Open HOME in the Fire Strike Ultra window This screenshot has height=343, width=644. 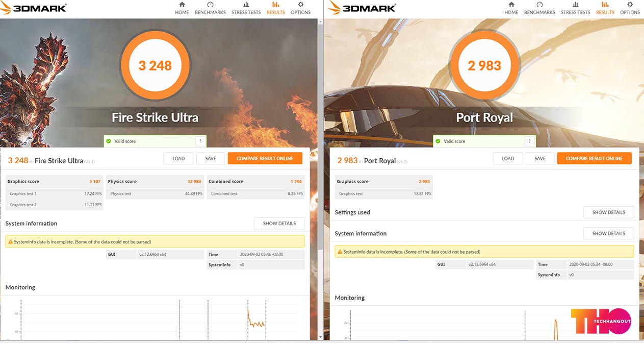tap(182, 8)
